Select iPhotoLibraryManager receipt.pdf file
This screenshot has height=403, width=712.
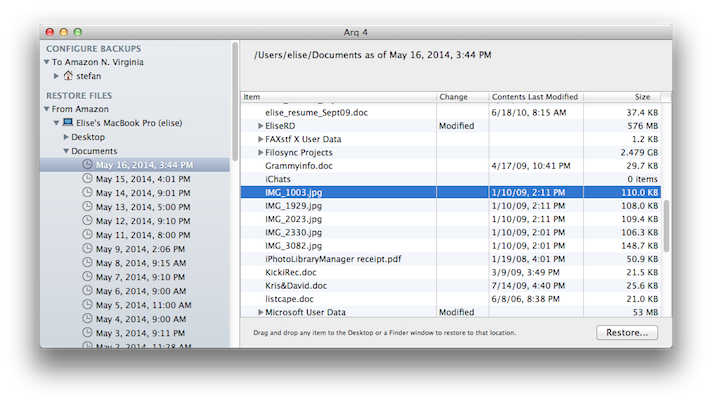click(x=450, y=259)
